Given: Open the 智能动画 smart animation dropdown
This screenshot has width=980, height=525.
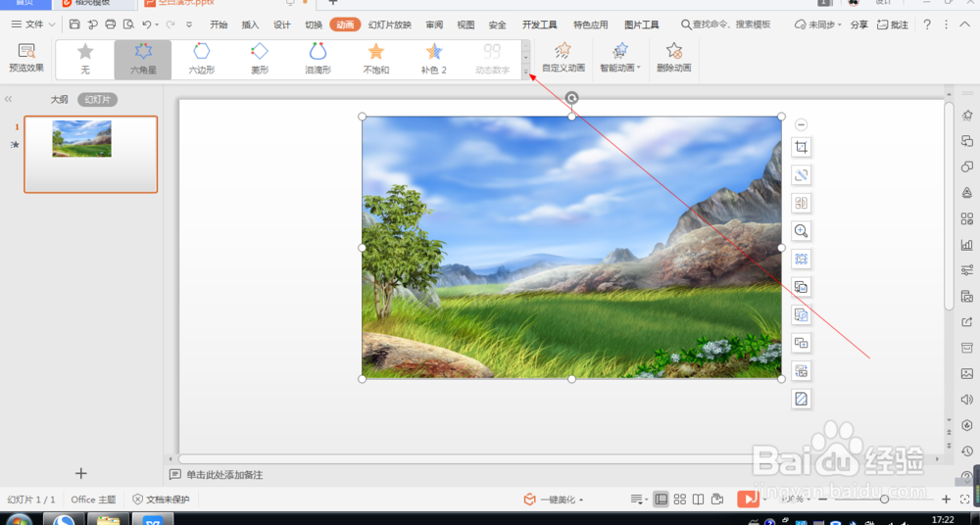Looking at the screenshot, I should pos(620,58).
